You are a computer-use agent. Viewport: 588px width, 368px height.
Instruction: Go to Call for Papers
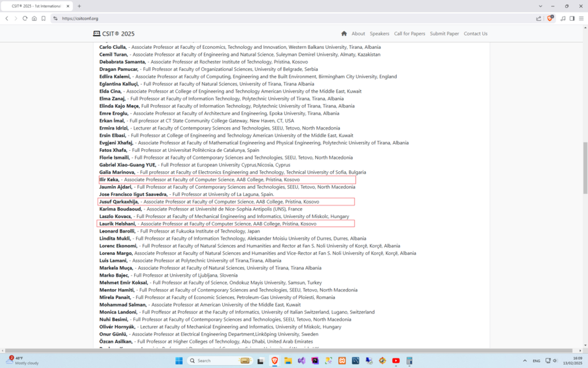click(x=409, y=34)
